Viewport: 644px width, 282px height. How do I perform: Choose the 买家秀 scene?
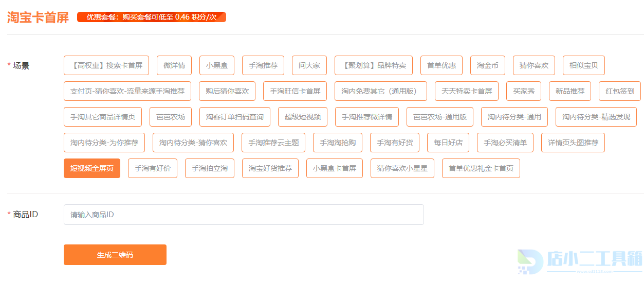click(524, 91)
